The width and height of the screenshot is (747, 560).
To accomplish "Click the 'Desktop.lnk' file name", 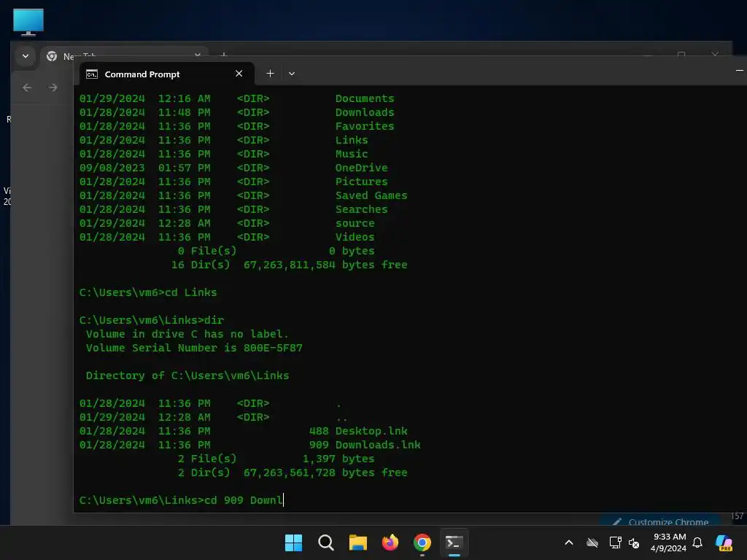I will [371, 431].
